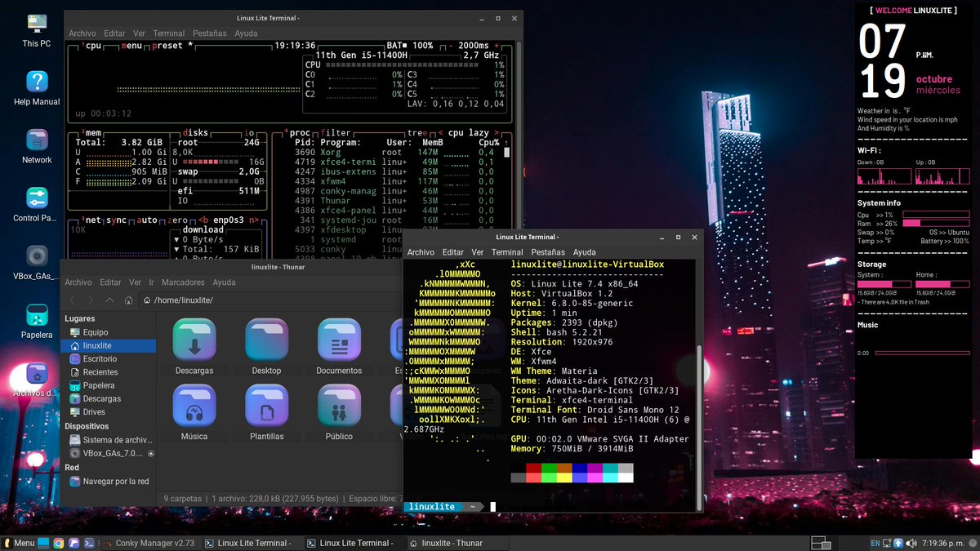Image resolution: width=980 pixels, height=551 pixels.
Task: Open Pestañas menu in btop terminal window
Action: [x=210, y=33]
